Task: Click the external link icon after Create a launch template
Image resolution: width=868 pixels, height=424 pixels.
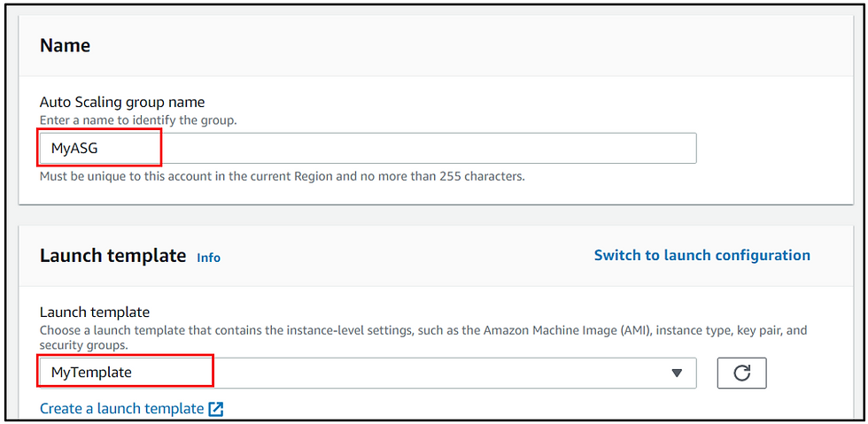Action: point(216,409)
